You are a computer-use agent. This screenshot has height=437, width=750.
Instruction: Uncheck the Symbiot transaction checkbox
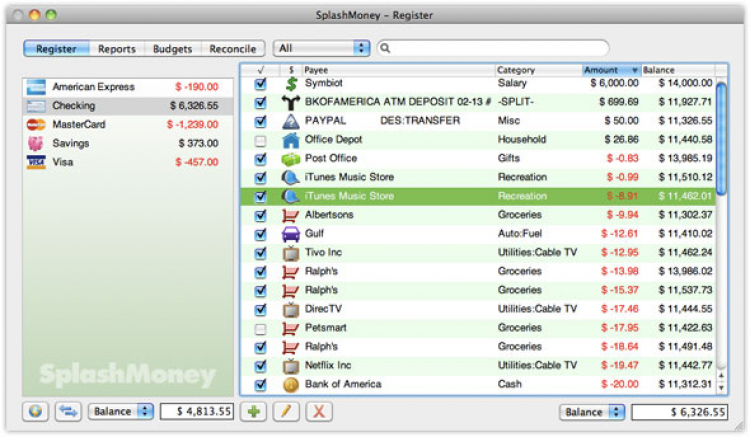260,84
